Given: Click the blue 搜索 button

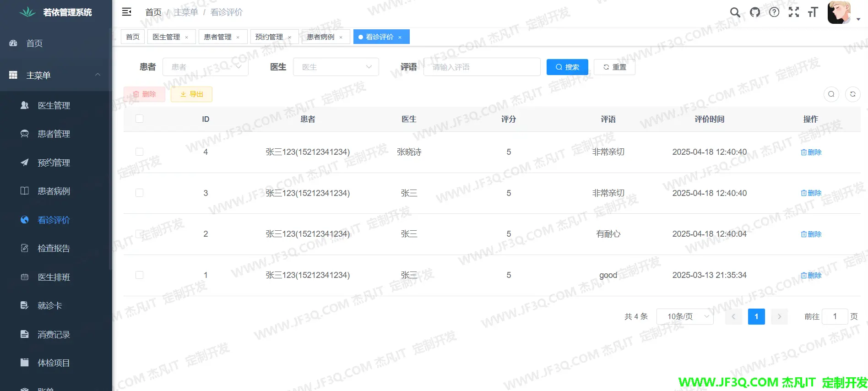Looking at the screenshot, I should (x=567, y=67).
